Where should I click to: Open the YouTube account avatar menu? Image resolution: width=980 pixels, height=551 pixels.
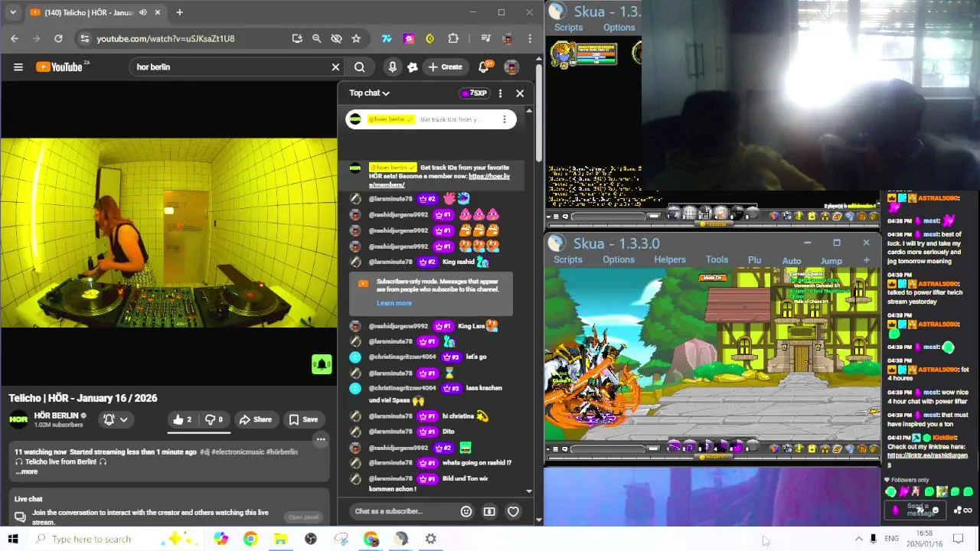click(511, 67)
